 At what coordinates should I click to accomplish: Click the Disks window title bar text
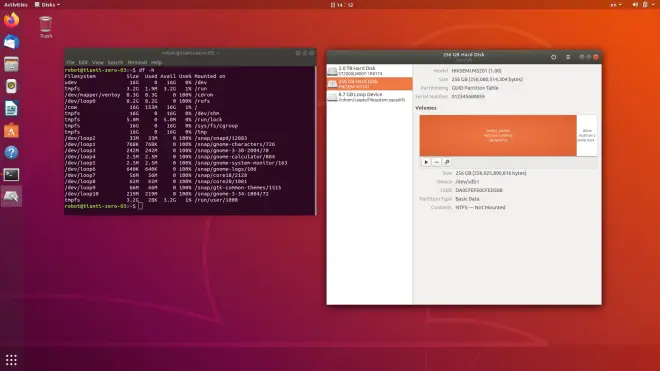[x=463, y=55]
